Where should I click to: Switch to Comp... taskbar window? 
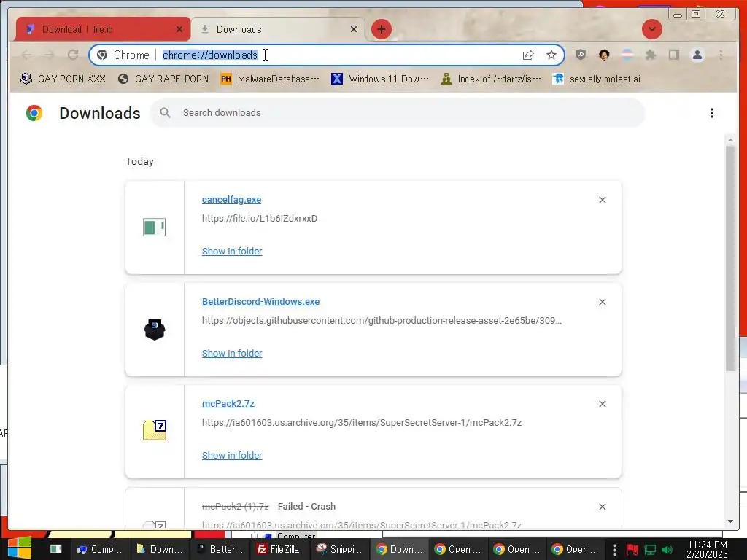(100, 549)
